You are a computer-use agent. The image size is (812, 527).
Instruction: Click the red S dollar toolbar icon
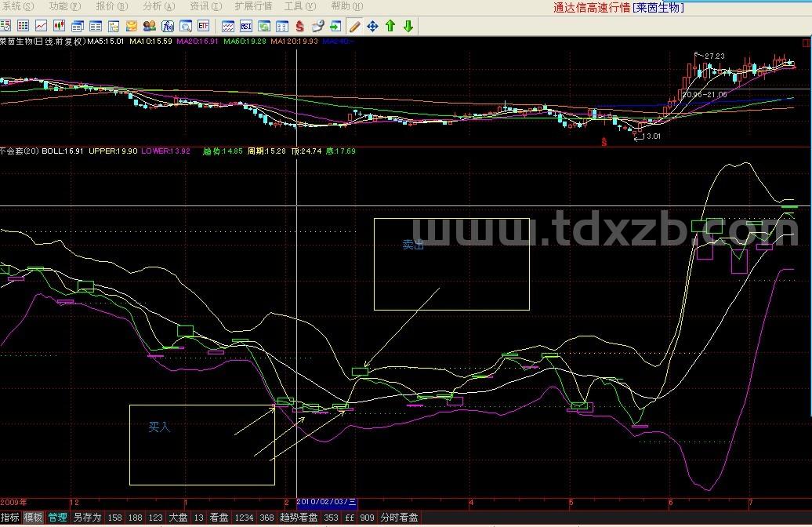point(300,25)
